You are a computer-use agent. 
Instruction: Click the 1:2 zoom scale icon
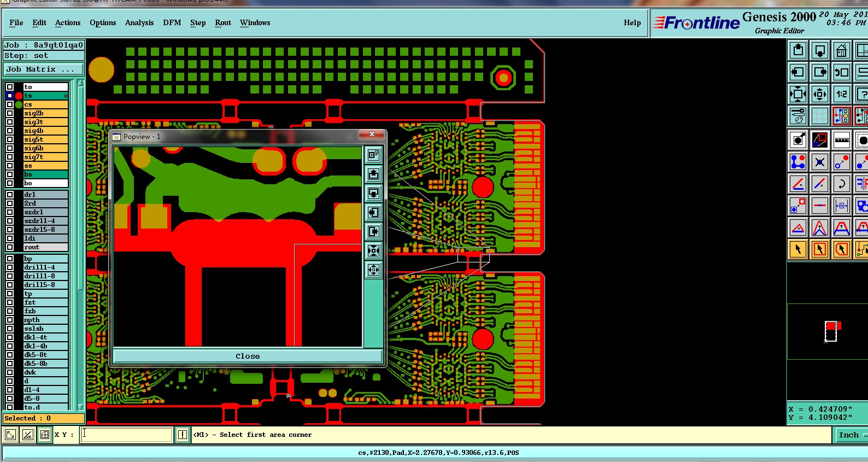click(842, 94)
